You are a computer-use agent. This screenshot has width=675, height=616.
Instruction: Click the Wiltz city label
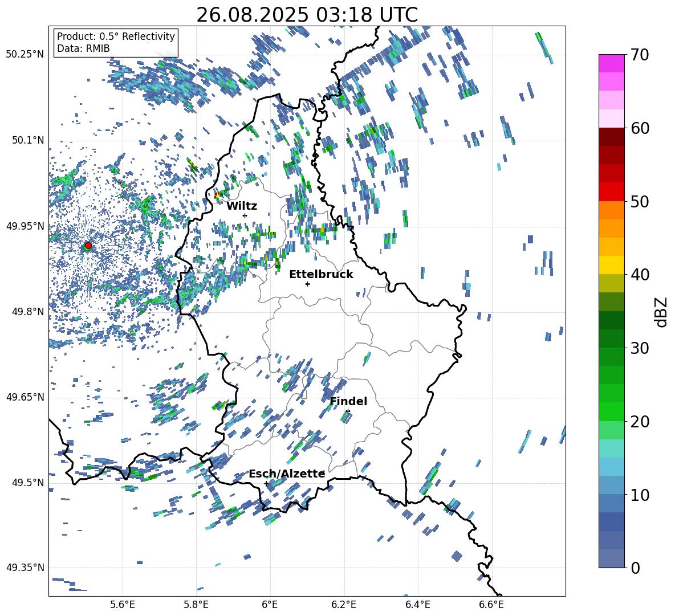coord(242,206)
